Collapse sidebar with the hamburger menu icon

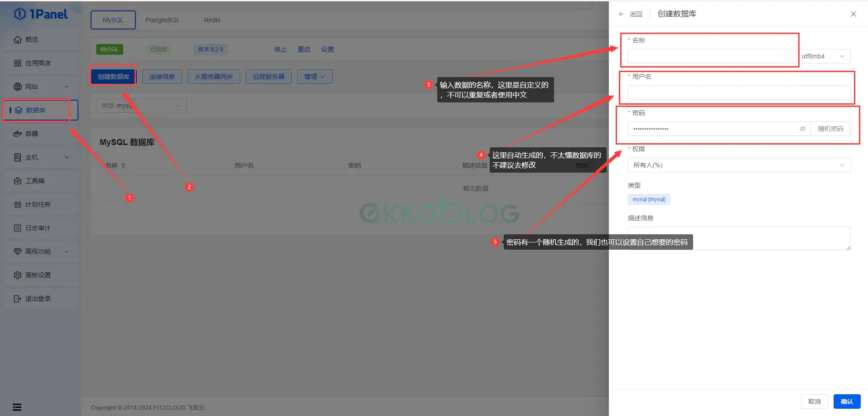[17, 407]
